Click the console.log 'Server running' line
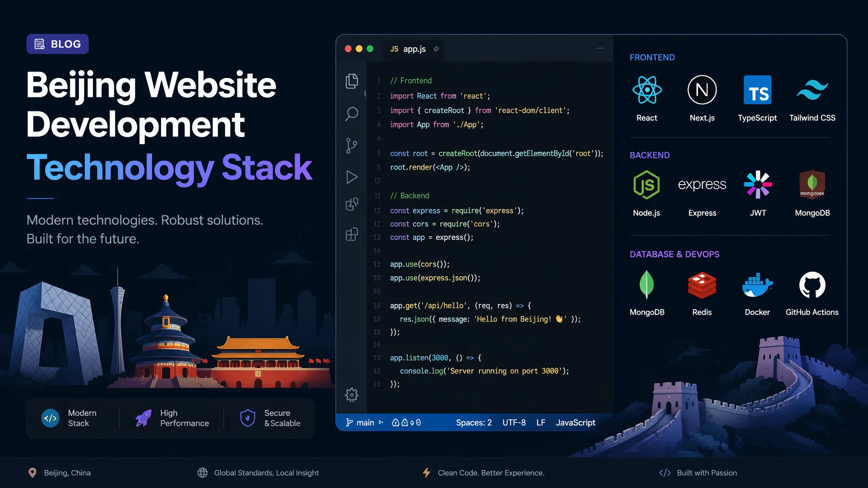 click(484, 371)
